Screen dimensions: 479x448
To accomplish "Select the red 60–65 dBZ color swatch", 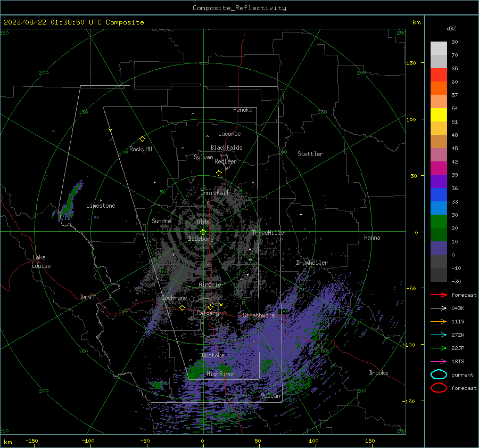I will (x=439, y=75).
